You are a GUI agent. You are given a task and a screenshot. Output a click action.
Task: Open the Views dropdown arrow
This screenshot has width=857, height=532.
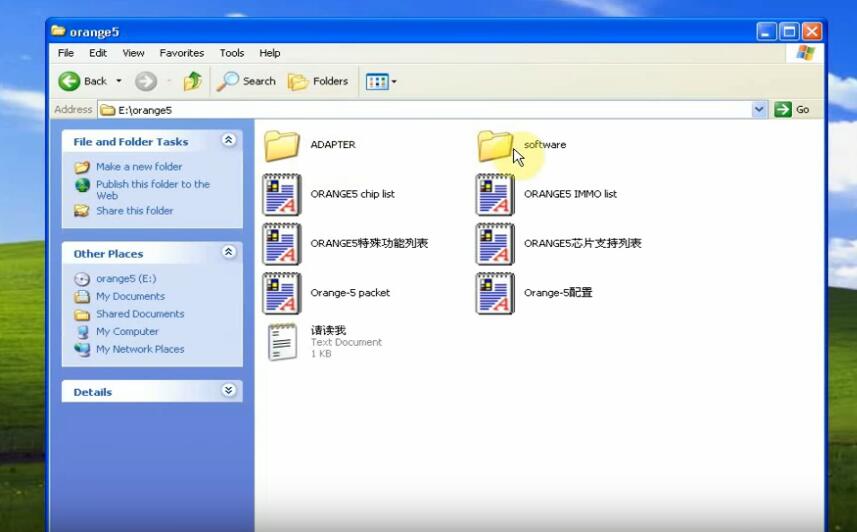coord(394,82)
